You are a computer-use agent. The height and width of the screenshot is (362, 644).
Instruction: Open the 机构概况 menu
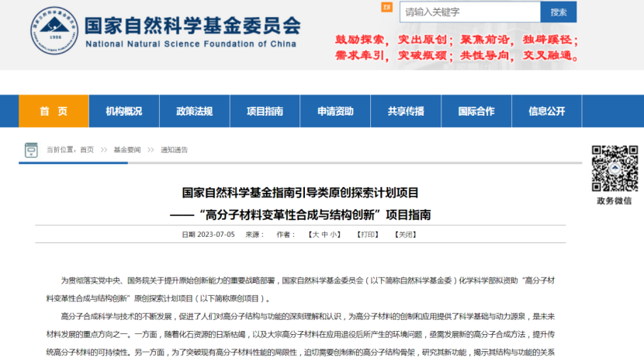[x=124, y=111]
